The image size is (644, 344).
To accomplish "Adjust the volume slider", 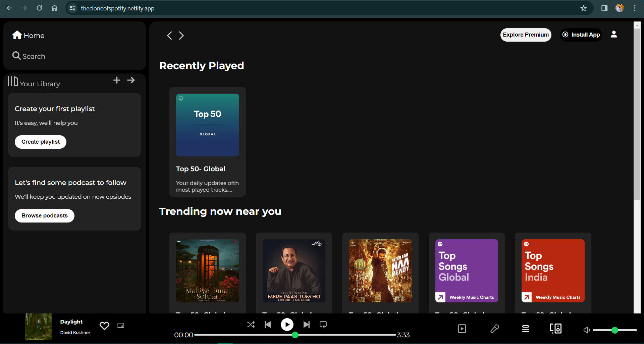I will [615, 330].
